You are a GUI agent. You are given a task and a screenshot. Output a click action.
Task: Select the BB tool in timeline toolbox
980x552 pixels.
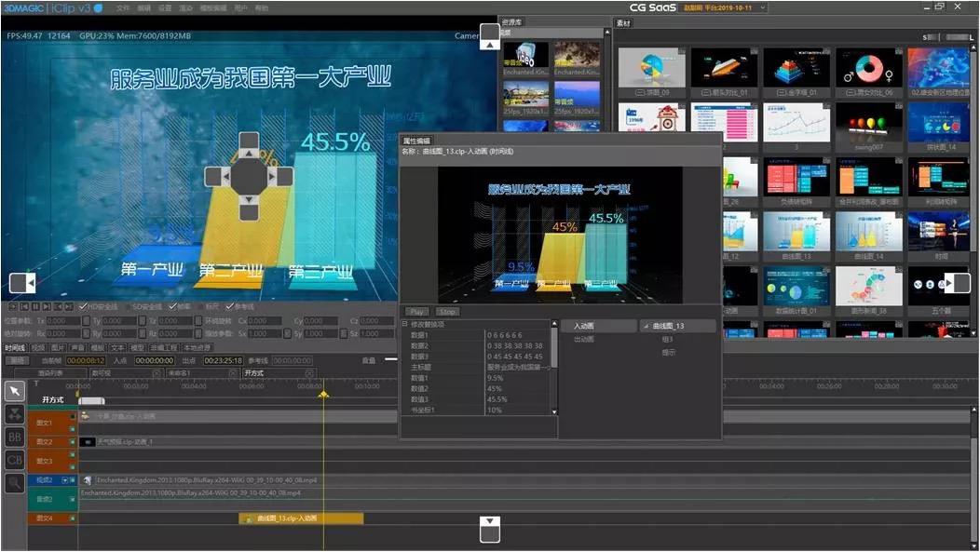(x=14, y=438)
